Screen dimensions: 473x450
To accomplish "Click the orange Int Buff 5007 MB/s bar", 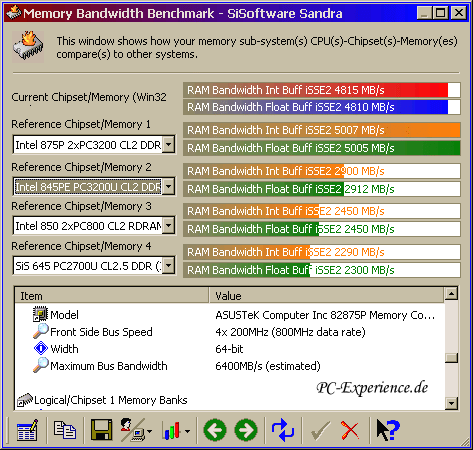I will [x=322, y=130].
